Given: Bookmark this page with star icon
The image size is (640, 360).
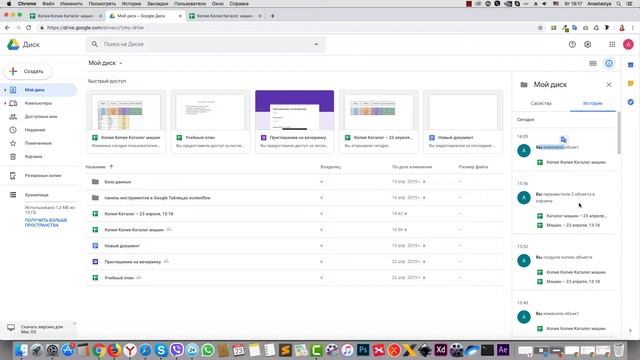Looking at the screenshot, I should tap(540, 28).
